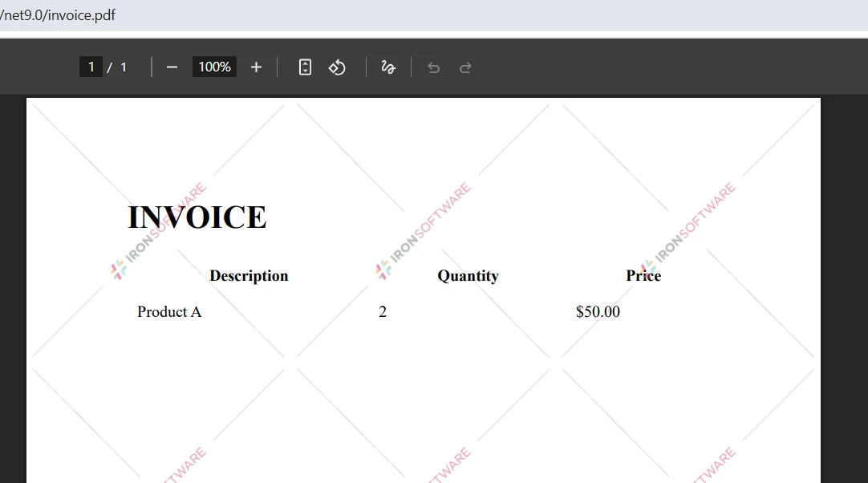Zoom in using the plus icon
The width and height of the screenshot is (868, 483).
pos(256,67)
